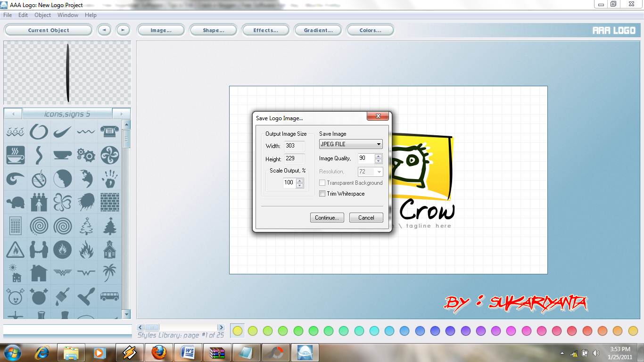The image size is (644, 362).
Task: Open the File menu
Action: point(7,15)
